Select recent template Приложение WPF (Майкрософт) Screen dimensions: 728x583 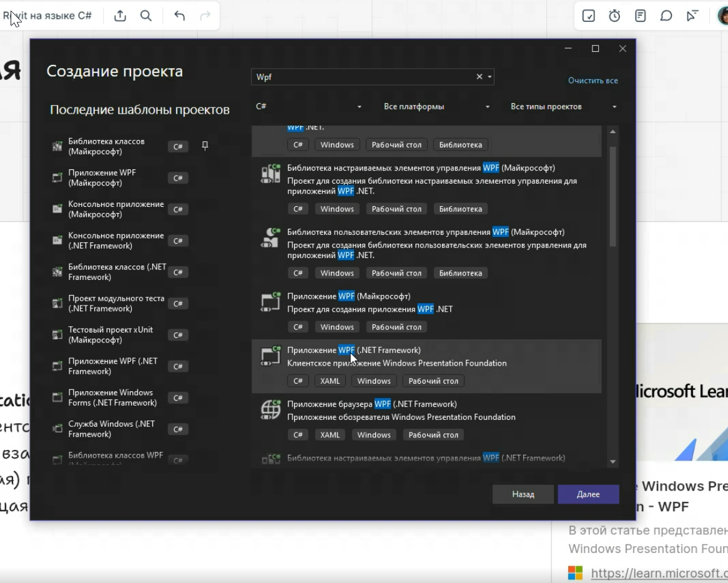(120, 178)
